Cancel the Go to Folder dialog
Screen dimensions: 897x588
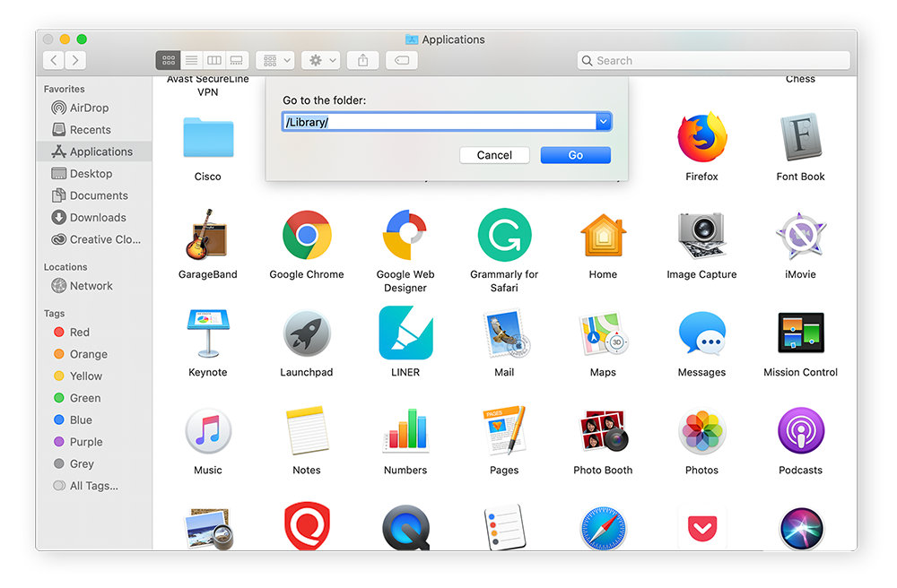(494, 154)
